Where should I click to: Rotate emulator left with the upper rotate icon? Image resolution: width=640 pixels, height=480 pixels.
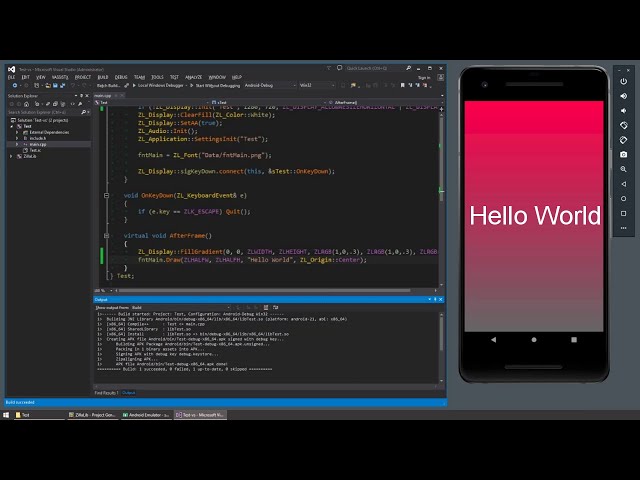(x=623, y=125)
